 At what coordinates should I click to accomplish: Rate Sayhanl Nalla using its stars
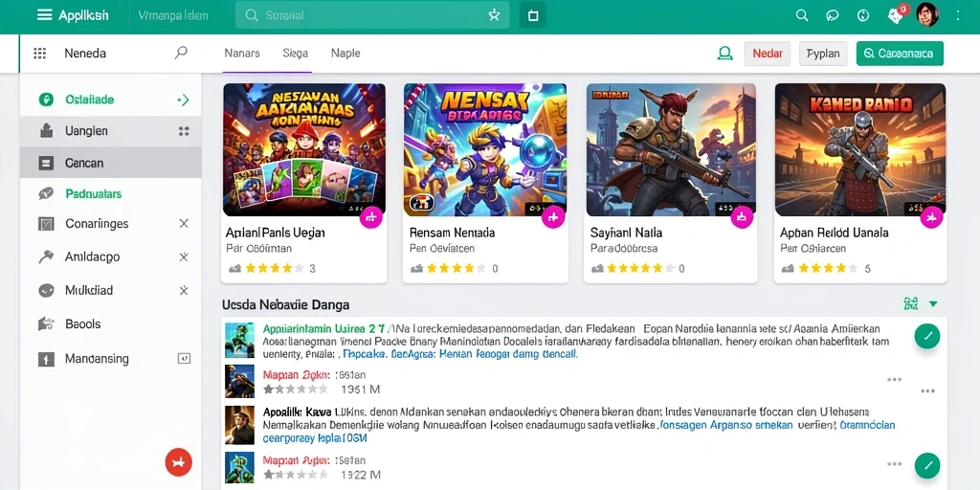[x=640, y=269]
